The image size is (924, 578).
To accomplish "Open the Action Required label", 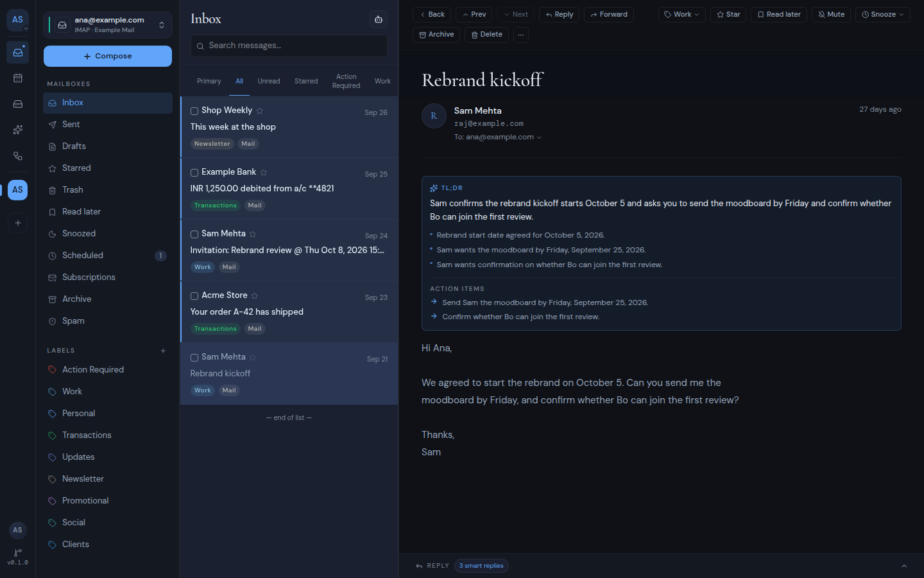I will pyautogui.click(x=108, y=370).
